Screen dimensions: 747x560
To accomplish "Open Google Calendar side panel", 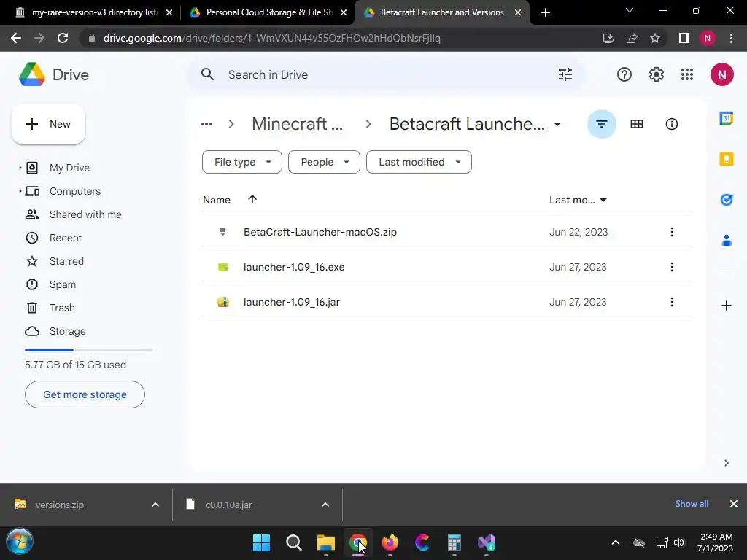I will (x=726, y=117).
